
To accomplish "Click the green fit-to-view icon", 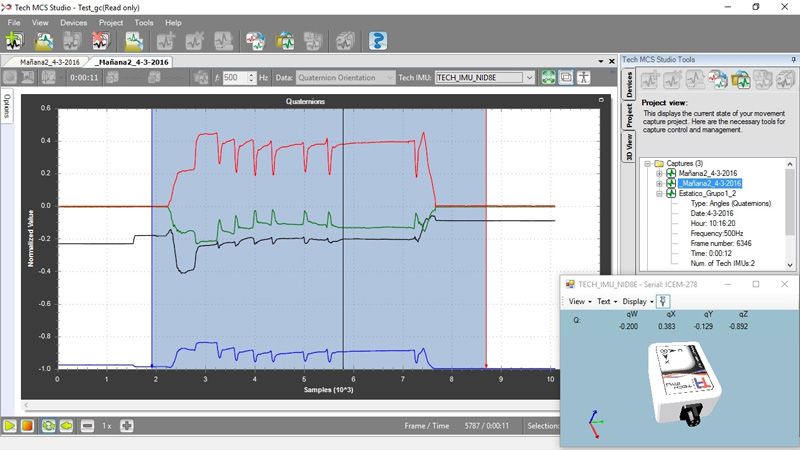I will (x=548, y=78).
